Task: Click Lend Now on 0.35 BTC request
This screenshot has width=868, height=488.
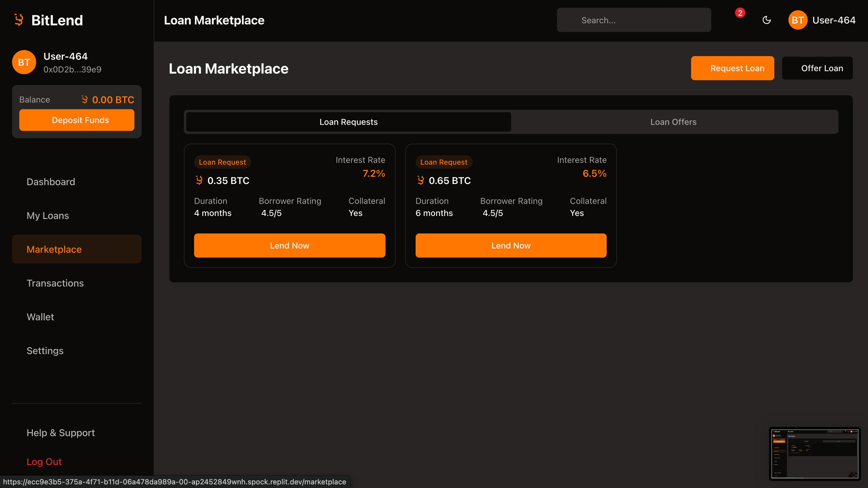Action: tap(289, 246)
